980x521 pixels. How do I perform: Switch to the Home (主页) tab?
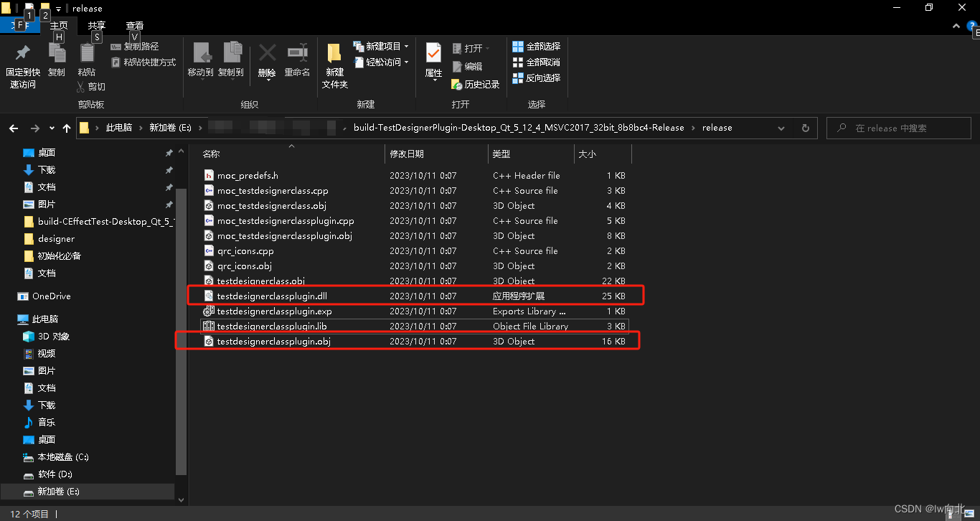coord(59,26)
